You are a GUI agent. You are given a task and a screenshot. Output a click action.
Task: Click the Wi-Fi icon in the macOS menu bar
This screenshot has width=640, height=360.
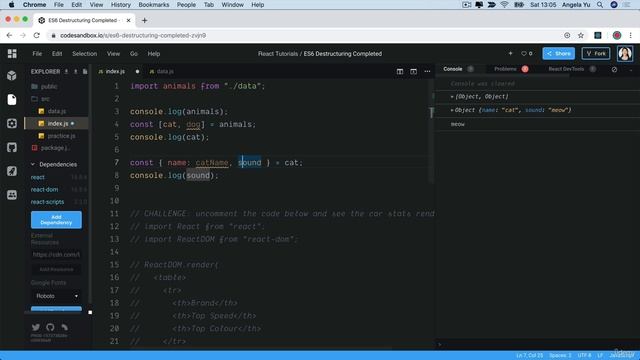(x=504, y=5)
